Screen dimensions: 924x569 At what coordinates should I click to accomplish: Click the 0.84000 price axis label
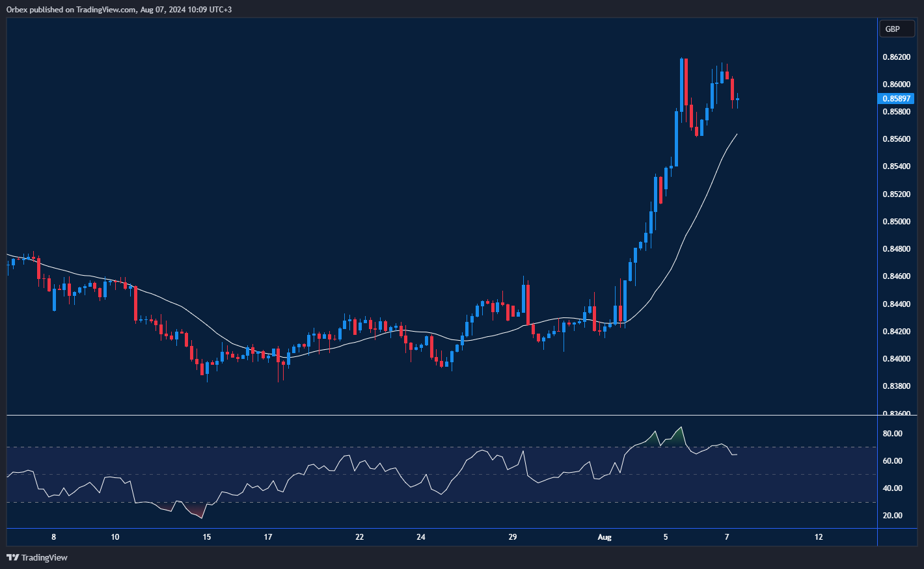click(x=896, y=359)
